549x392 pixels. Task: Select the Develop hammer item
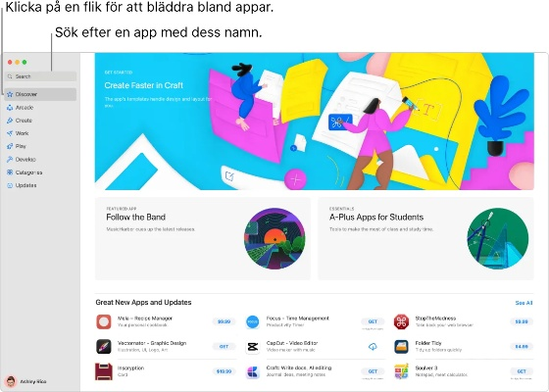point(40,159)
